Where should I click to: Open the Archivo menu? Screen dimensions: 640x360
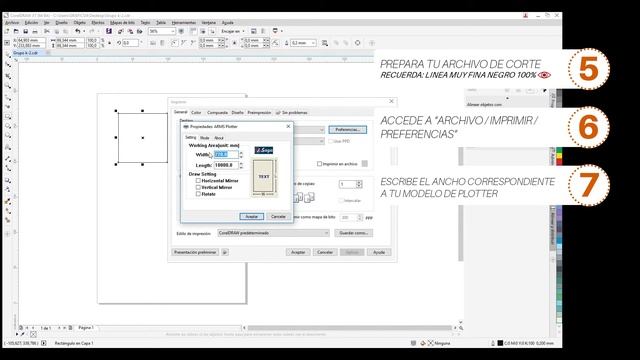[x=12, y=23]
